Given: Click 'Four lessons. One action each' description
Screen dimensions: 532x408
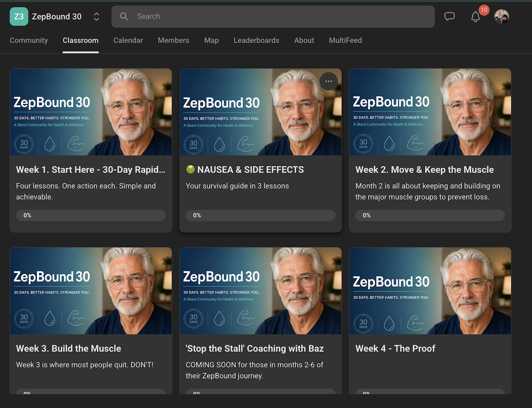Looking at the screenshot, I should click(86, 191).
